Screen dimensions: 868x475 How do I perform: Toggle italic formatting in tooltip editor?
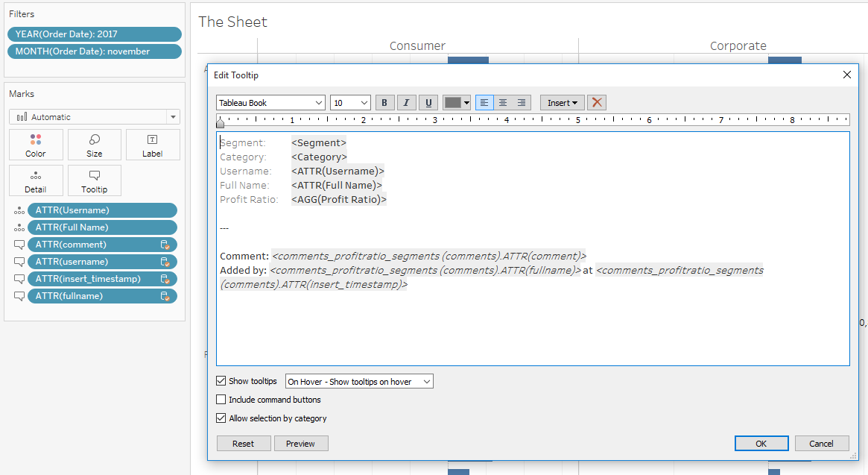(406, 103)
